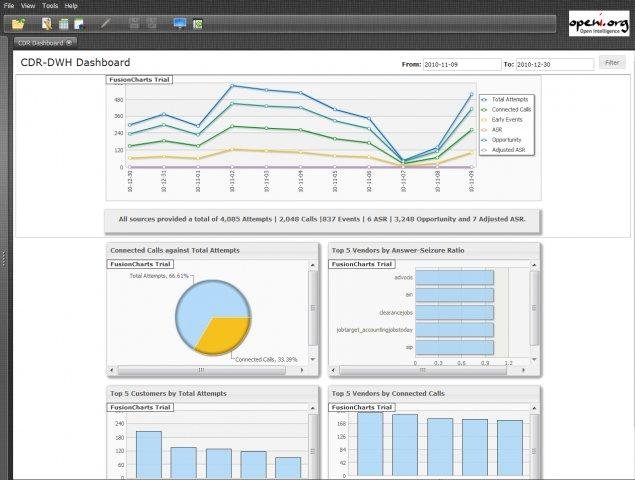
Task: Click the 'Top 5 Vendors by Connected Calls' title
Action: [x=388, y=394]
